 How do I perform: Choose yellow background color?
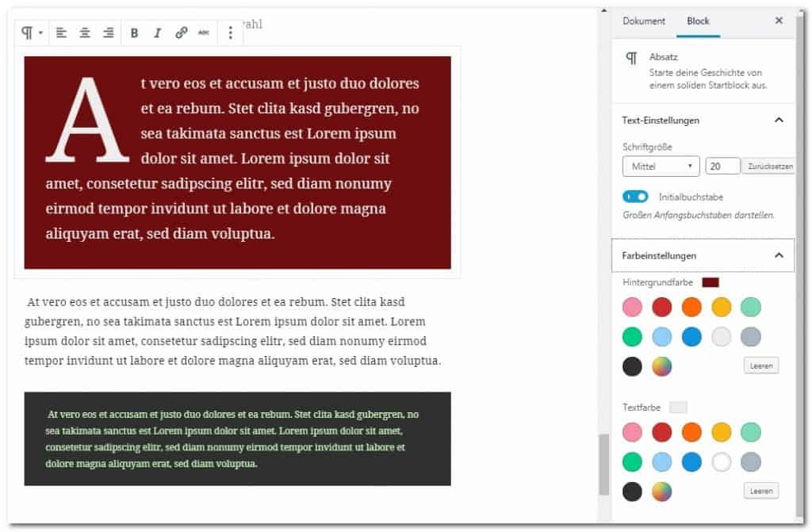722,307
